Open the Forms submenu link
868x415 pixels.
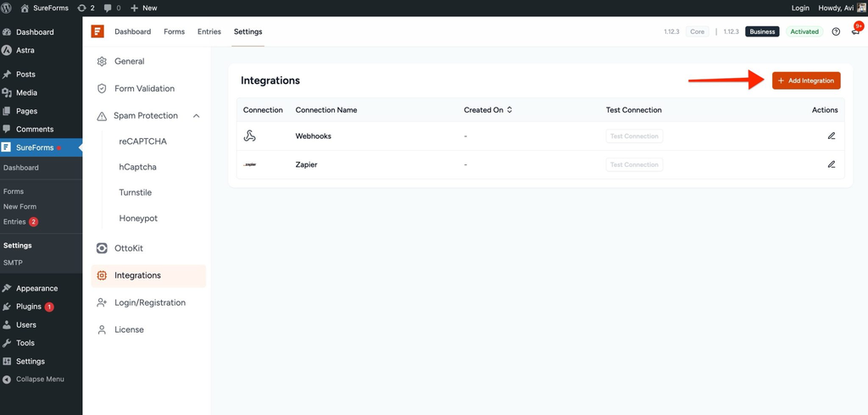click(x=14, y=191)
